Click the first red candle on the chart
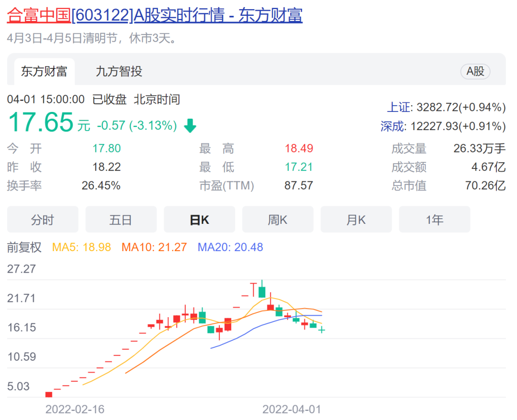517x420 pixels. tap(49, 394)
